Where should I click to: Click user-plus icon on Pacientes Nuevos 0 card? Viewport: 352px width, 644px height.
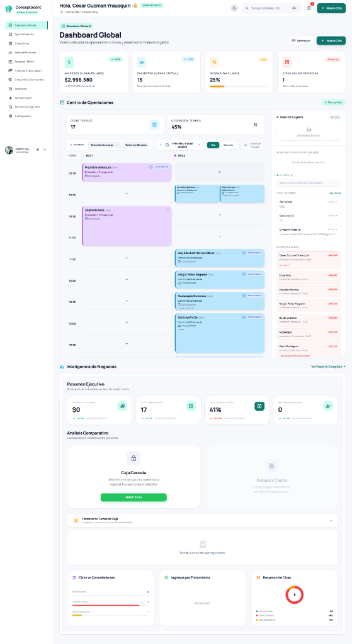(327, 406)
